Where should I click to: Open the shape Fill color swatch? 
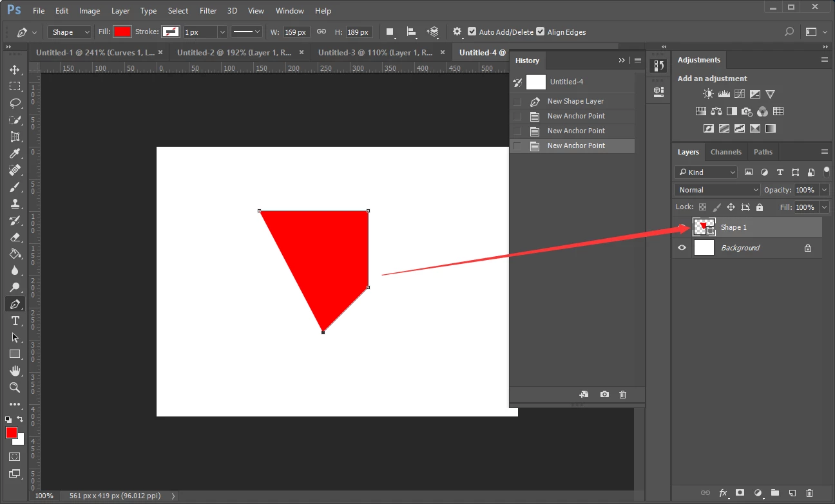122,32
